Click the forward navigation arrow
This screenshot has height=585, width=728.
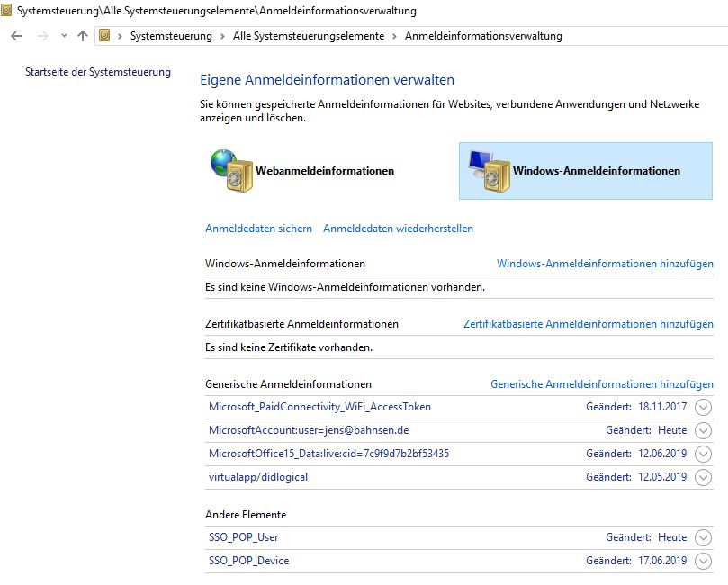(42, 36)
